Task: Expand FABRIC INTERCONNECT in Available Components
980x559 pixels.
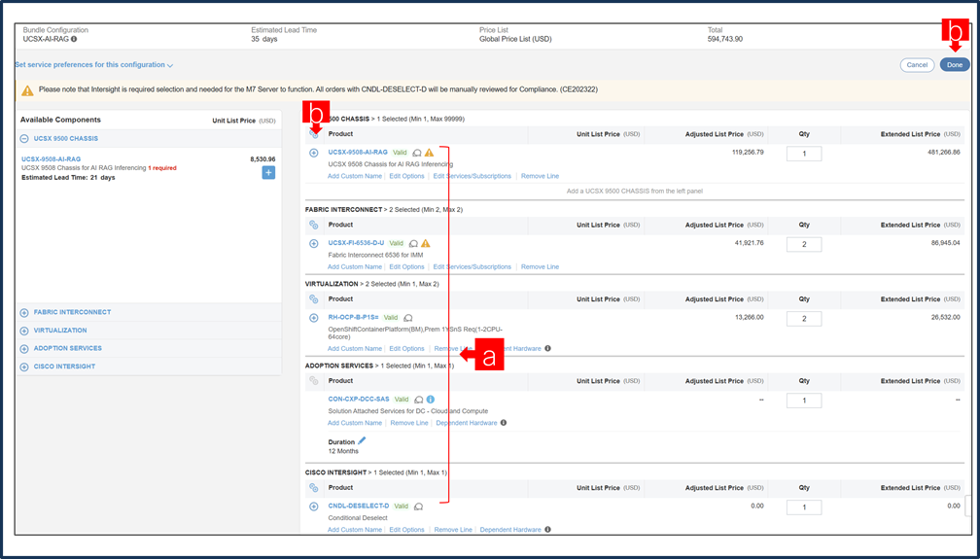Action: [24, 313]
